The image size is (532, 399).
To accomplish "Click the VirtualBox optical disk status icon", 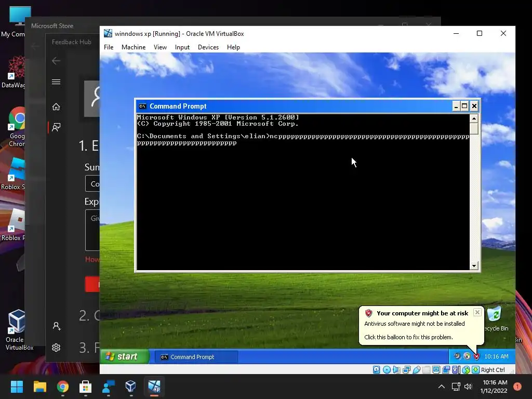I will (387, 370).
